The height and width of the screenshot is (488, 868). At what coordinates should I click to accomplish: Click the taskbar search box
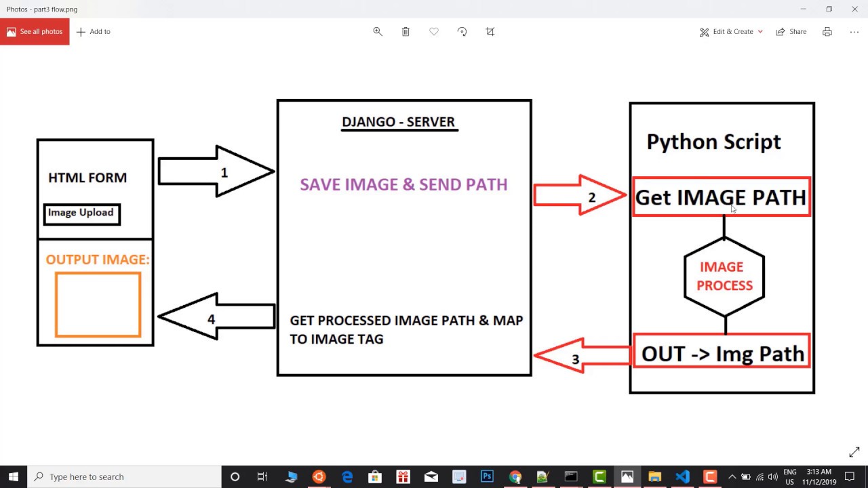124,476
